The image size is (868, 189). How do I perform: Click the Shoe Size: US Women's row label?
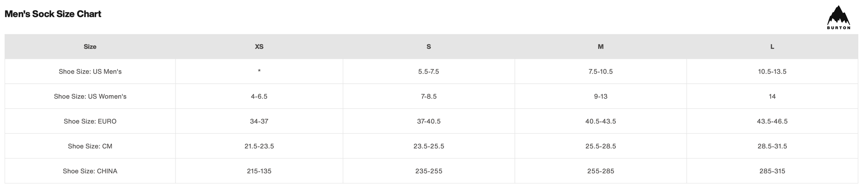pyautogui.click(x=90, y=97)
